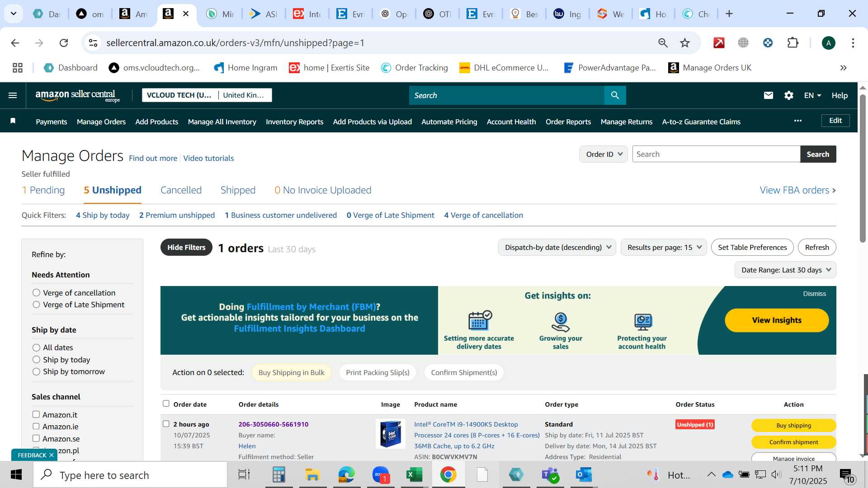Open the settings gear icon

click(x=789, y=95)
